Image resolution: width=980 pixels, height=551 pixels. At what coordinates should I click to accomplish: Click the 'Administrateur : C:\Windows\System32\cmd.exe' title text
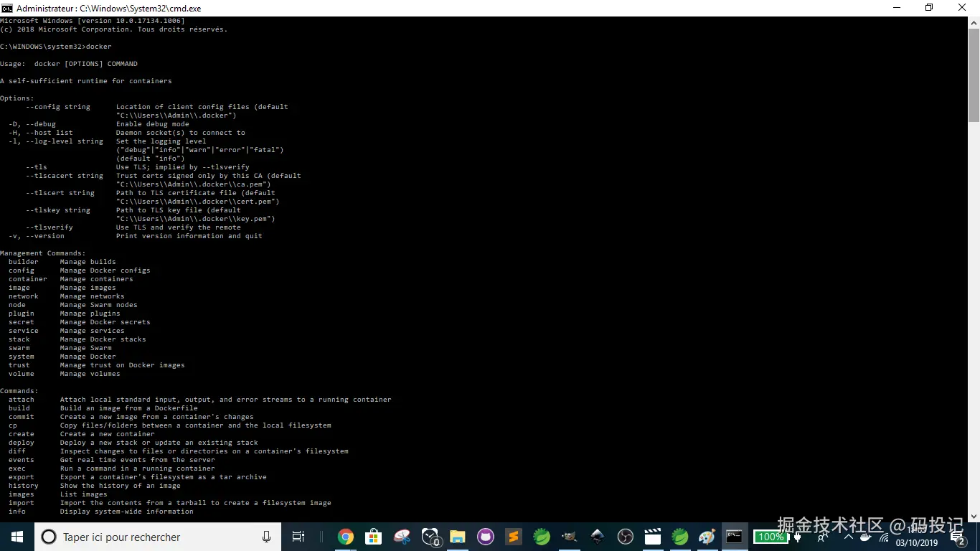[108, 9]
